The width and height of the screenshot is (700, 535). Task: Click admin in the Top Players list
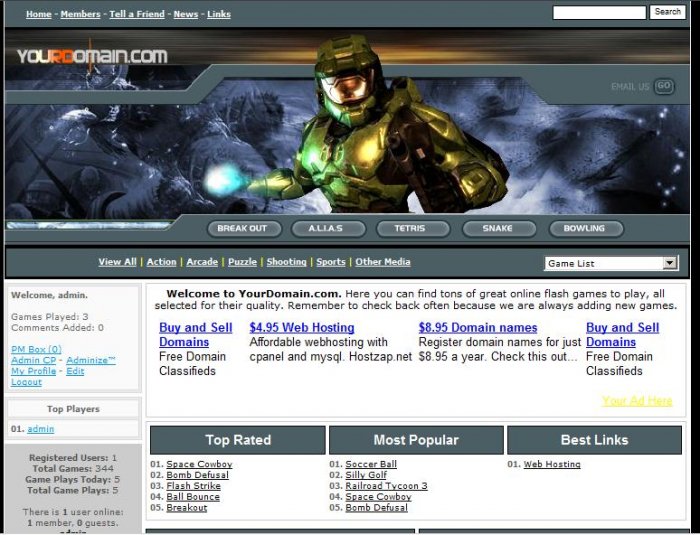[x=41, y=429]
